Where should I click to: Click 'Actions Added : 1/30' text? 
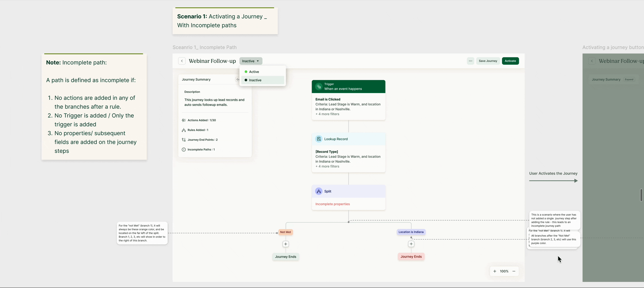(202, 120)
